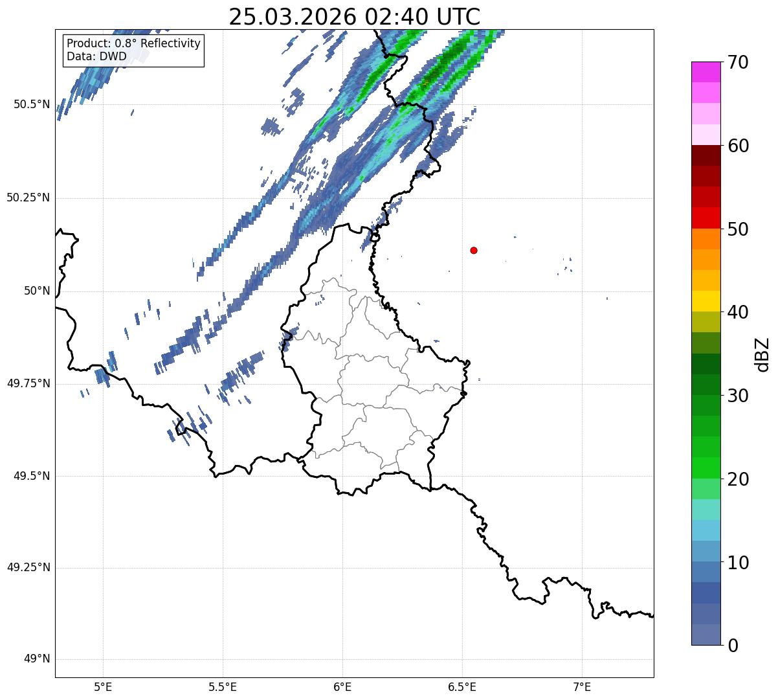
Task: Click the 5°E longitude label
Action: [103, 687]
